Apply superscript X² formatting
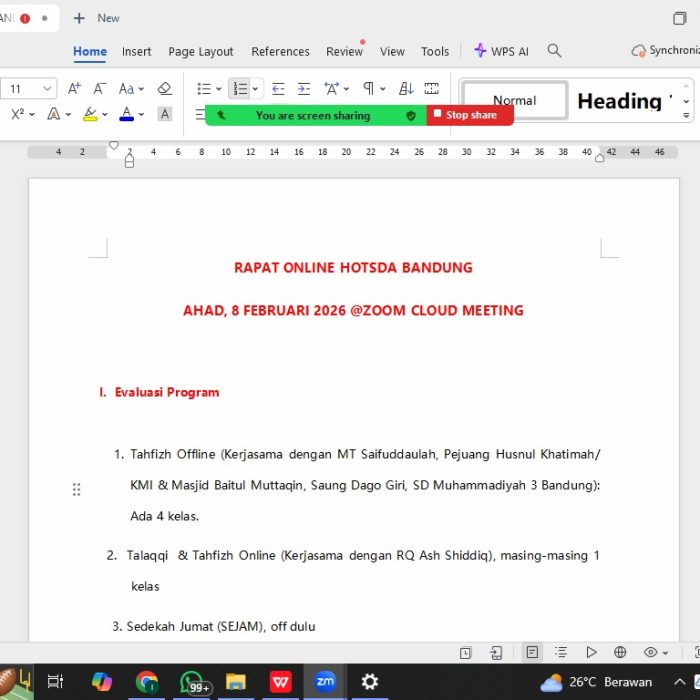The image size is (700, 700). coord(17,114)
